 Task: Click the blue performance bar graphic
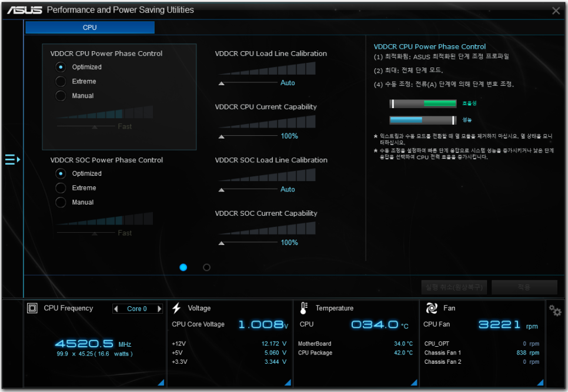click(x=423, y=120)
